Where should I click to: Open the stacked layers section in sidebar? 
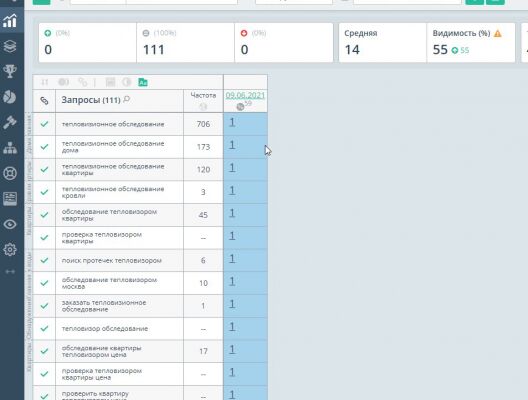point(10,46)
